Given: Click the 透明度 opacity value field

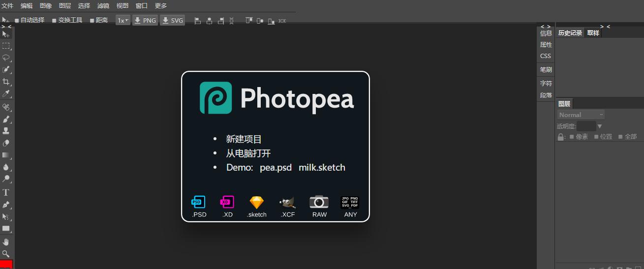Looking at the screenshot, I should [x=586, y=126].
